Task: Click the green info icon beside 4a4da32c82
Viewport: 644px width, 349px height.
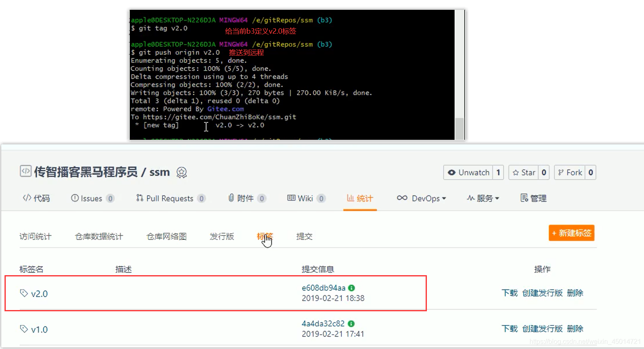Action: tap(351, 324)
